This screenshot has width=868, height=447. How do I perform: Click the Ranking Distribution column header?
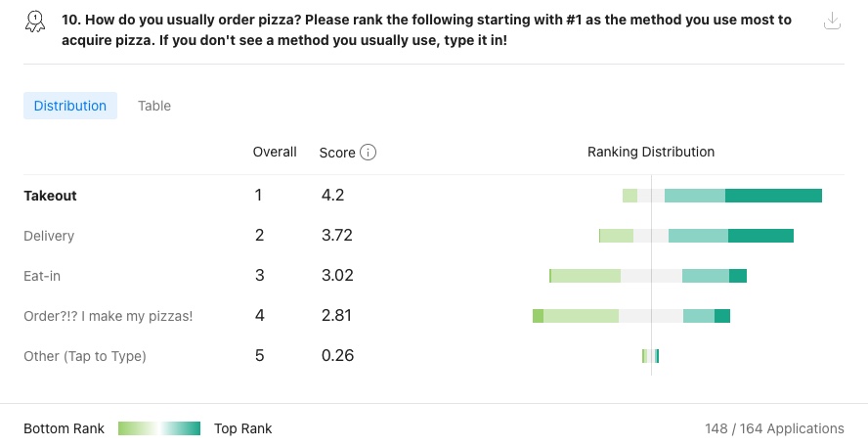(x=651, y=152)
